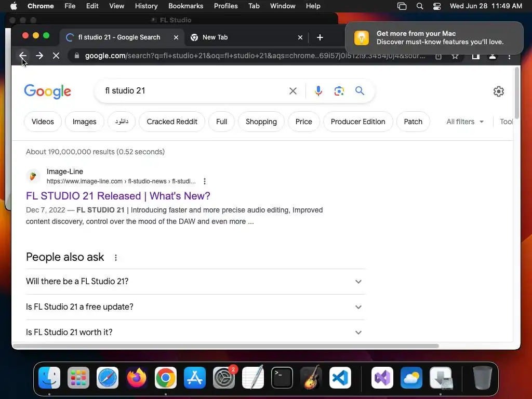The width and height of the screenshot is (532, 399).
Task: Open Visual Studio Code in the Dock
Action: coord(340,378)
